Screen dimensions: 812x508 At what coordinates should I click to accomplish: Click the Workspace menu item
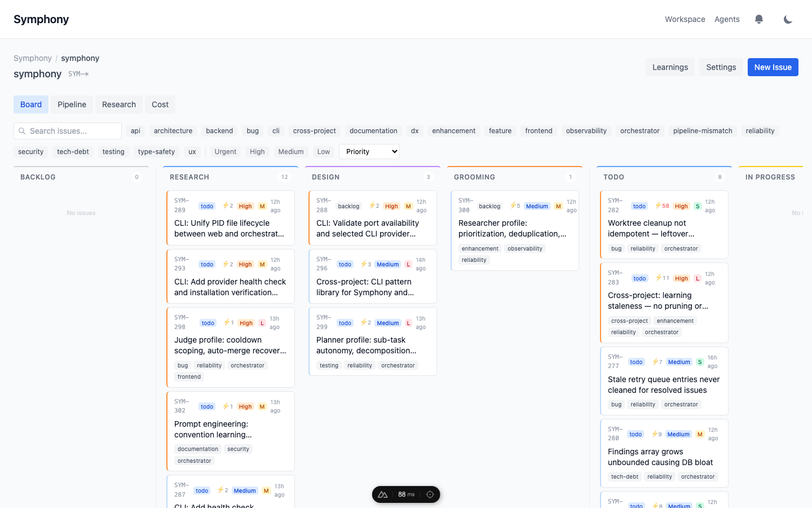685,19
